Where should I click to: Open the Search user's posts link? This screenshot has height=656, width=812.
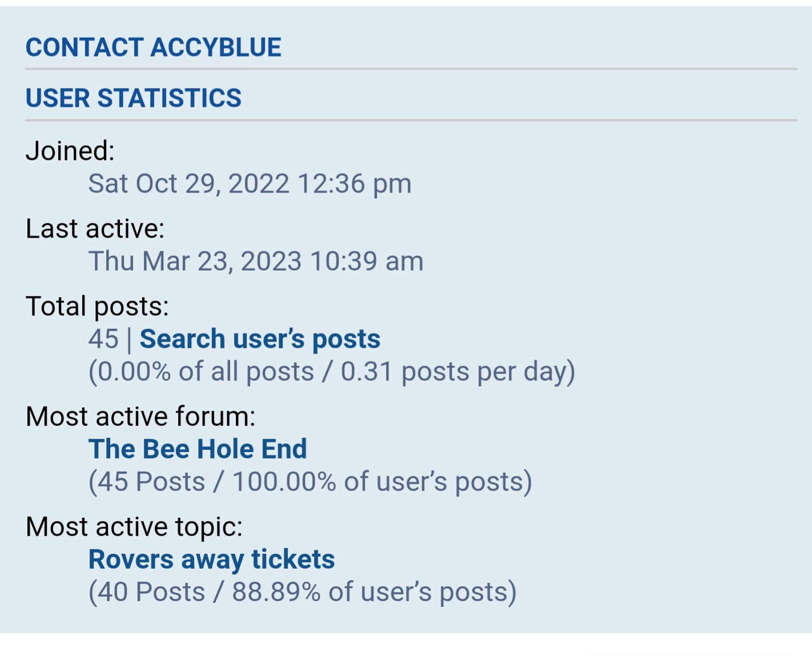tap(260, 339)
